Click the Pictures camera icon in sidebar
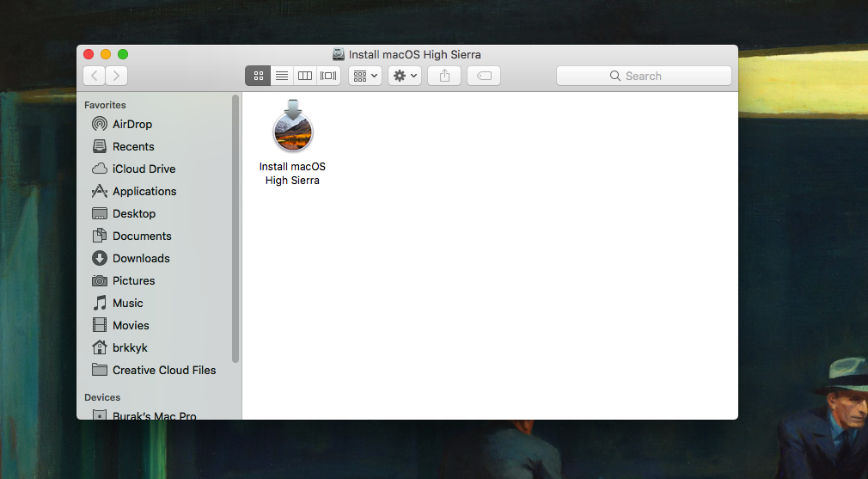868x479 pixels. (x=100, y=280)
